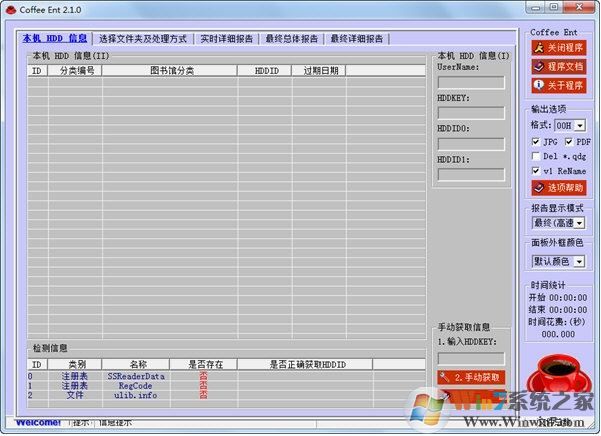
Task: Open 程序文档 program documentation
Action: pos(558,66)
